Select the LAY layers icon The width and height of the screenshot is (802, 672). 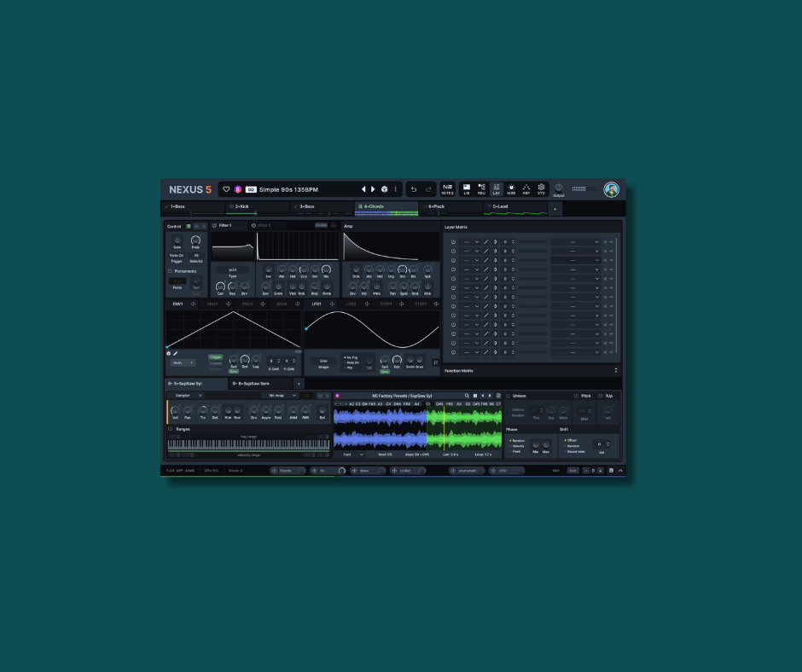496,188
